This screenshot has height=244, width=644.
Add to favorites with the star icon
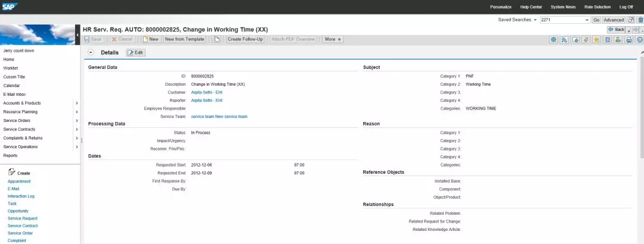click(x=596, y=40)
